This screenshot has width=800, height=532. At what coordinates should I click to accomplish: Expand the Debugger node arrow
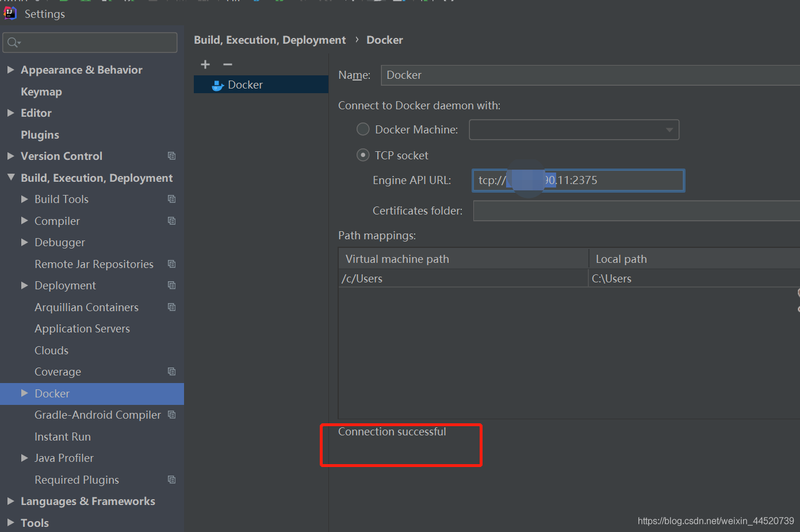click(x=24, y=242)
